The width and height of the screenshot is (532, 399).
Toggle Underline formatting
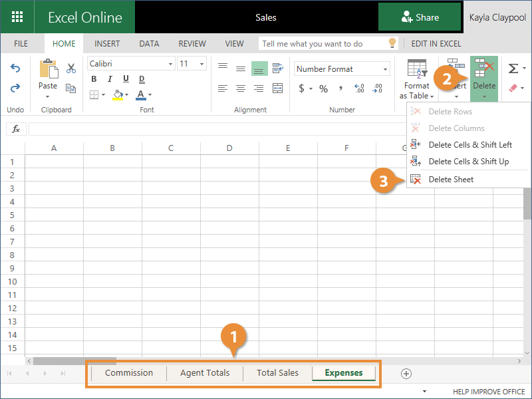[124, 80]
